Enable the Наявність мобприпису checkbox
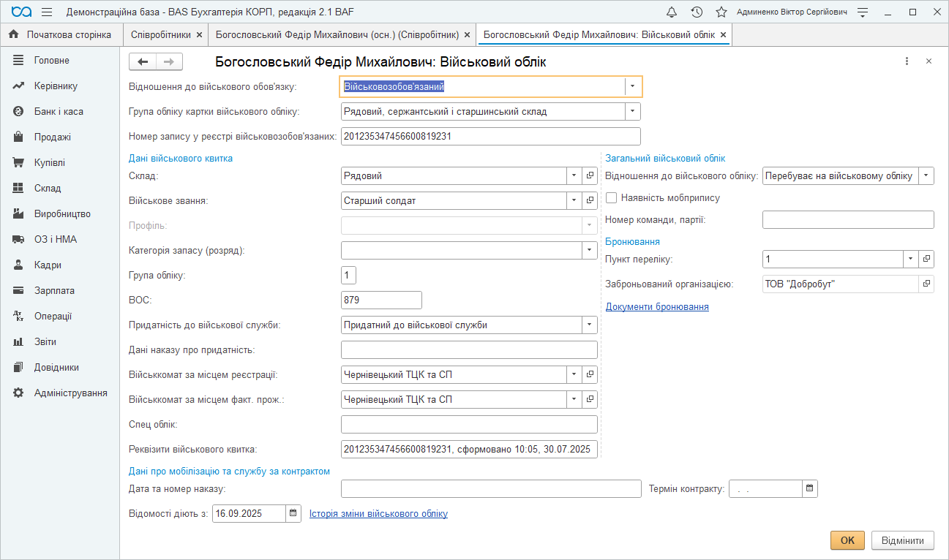Viewport: 949px width, 560px height. pos(612,197)
